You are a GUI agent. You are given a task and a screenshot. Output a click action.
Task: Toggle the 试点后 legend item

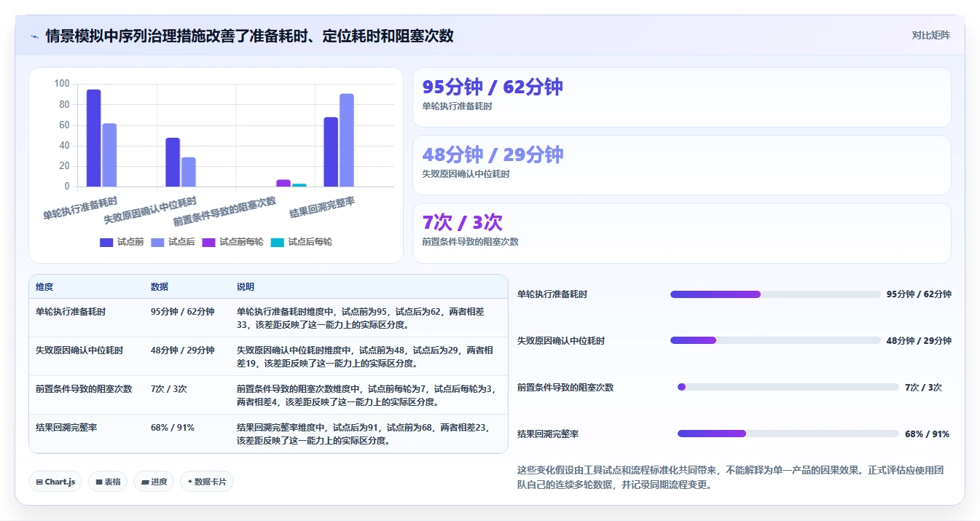tap(173, 242)
